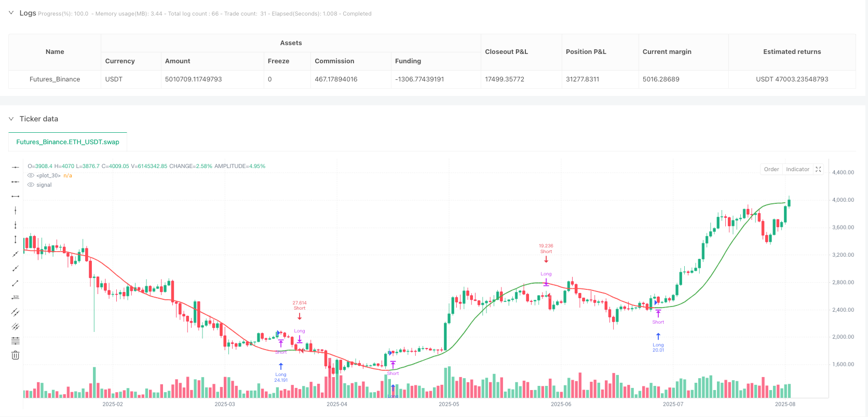Toggle visibility of signal indicator
The width and height of the screenshot is (868, 417).
click(x=31, y=185)
